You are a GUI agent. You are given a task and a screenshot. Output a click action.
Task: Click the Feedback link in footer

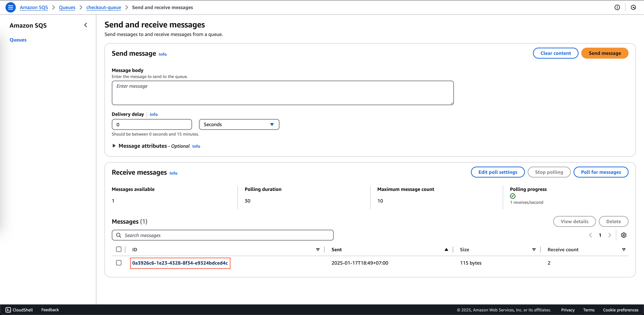[x=50, y=310]
